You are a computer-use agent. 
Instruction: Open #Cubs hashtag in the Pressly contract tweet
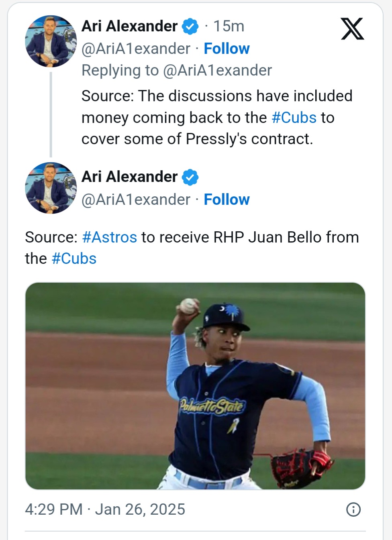click(x=294, y=118)
